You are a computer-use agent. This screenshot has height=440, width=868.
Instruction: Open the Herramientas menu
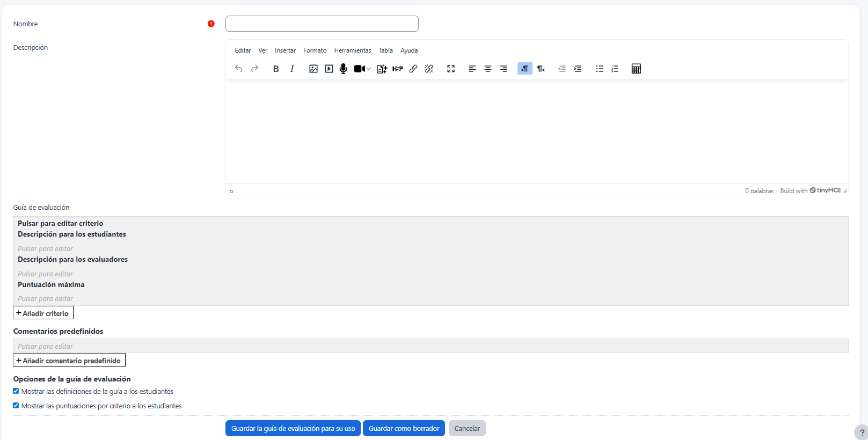(353, 50)
